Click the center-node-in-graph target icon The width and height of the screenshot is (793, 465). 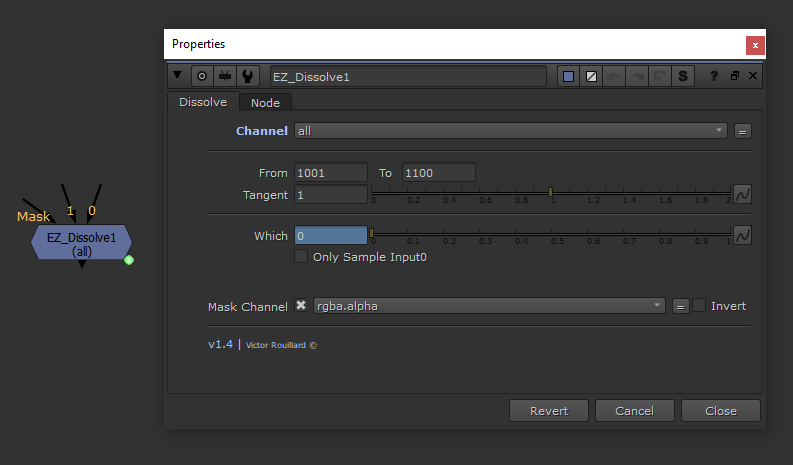click(202, 76)
